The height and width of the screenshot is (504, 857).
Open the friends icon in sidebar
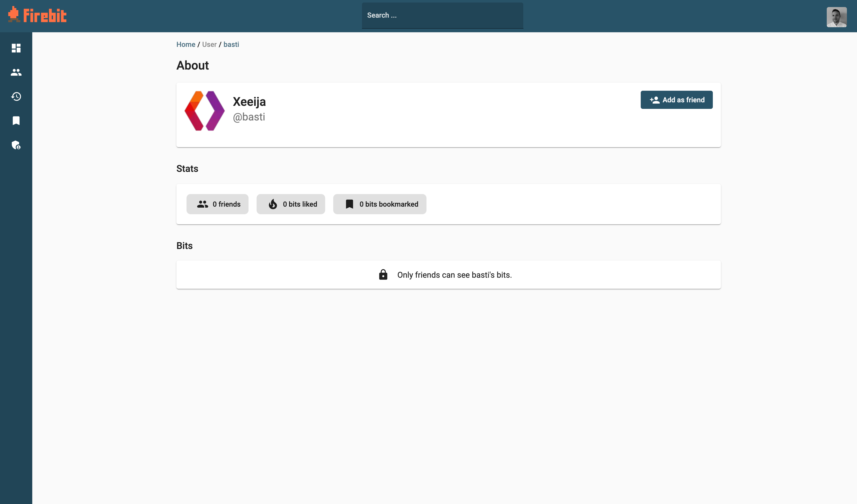pos(16,72)
